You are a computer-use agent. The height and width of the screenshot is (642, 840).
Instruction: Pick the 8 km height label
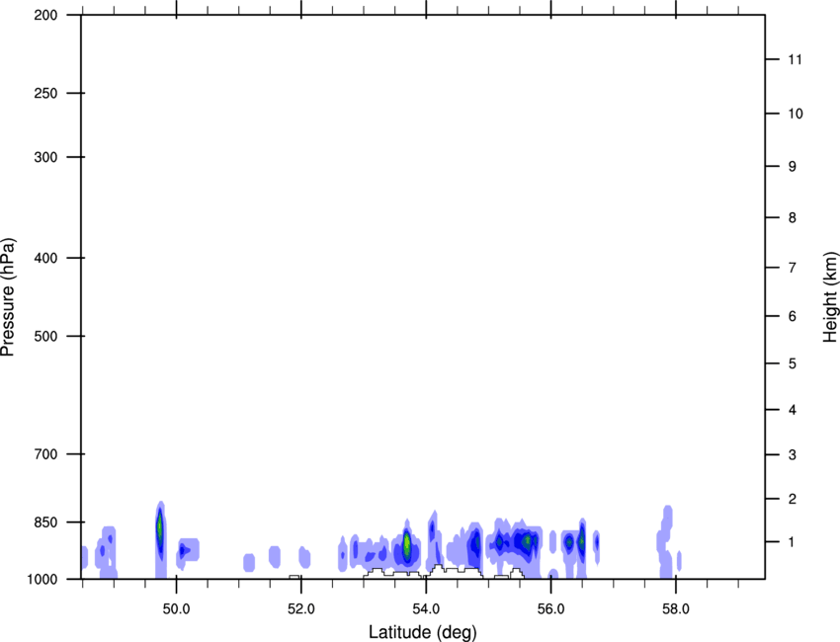coord(792,217)
